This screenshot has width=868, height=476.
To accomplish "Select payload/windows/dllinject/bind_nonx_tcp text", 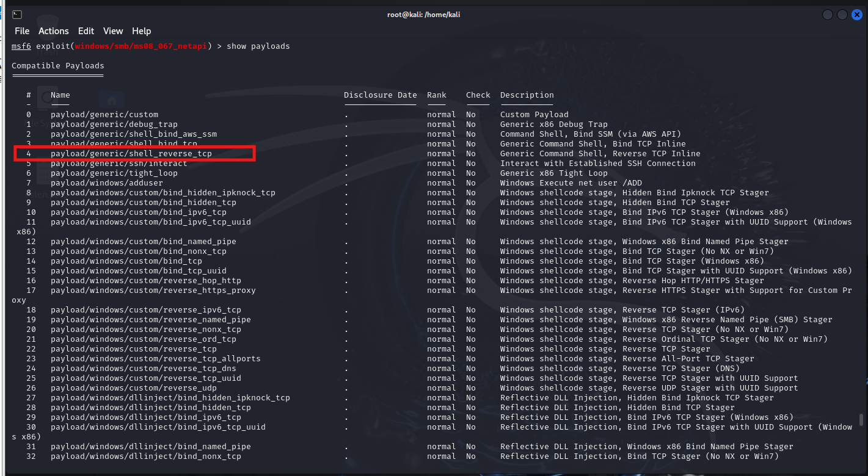I will coord(146,456).
